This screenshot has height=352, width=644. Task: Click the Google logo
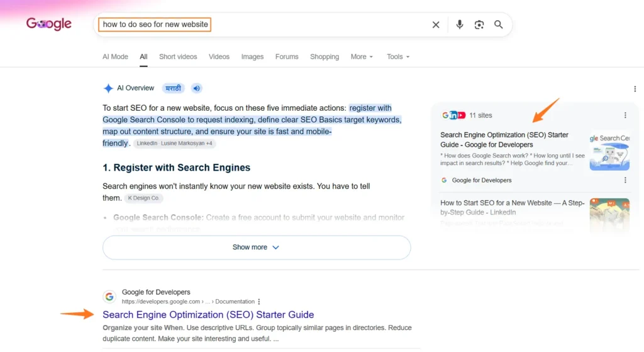tap(49, 24)
